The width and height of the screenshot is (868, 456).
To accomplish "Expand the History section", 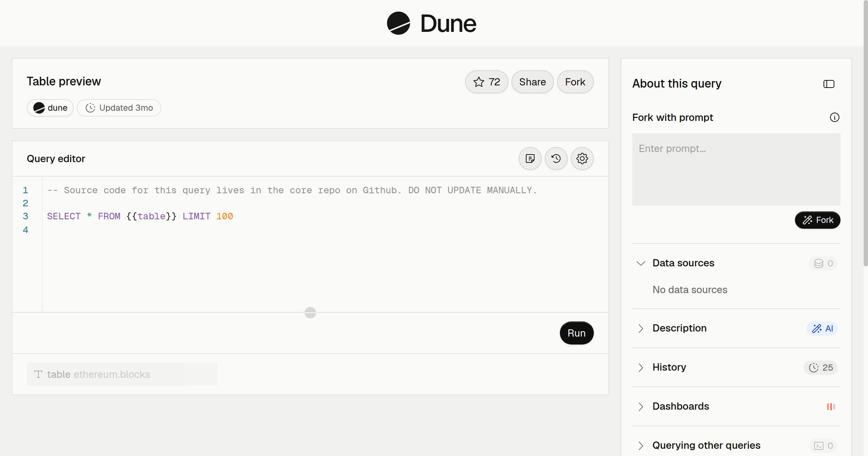I will point(641,367).
